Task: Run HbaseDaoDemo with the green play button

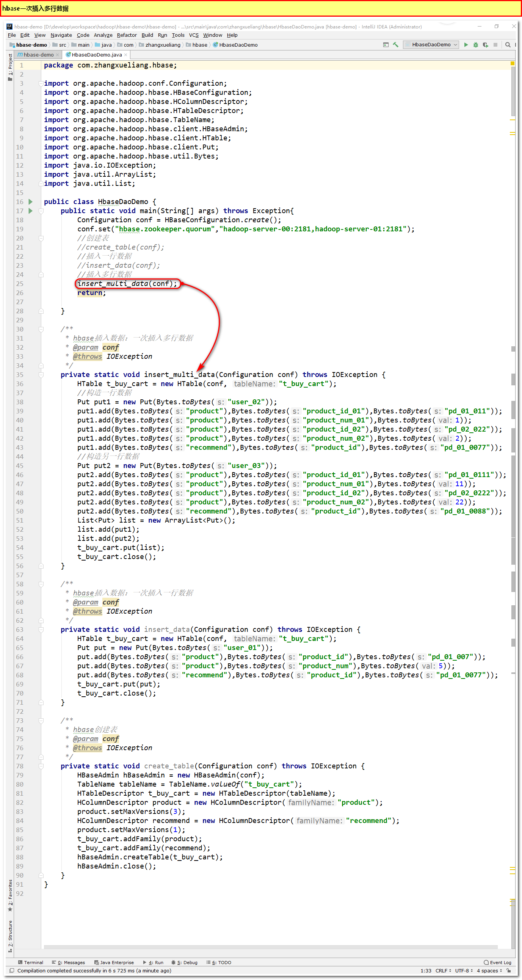Action: point(466,44)
